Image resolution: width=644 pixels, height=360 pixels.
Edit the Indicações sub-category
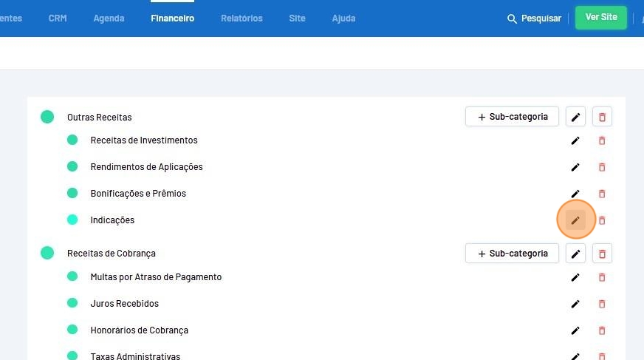(x=575, y=220)
